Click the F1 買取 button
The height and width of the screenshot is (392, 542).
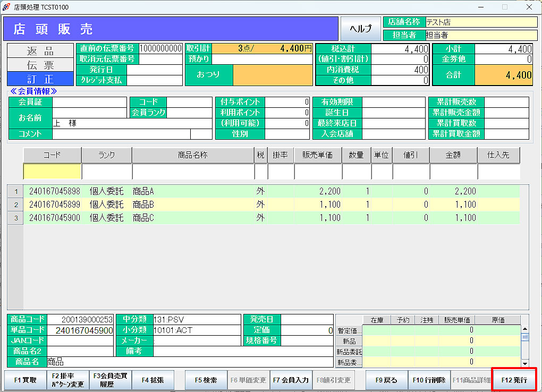[x=25, y=380]
